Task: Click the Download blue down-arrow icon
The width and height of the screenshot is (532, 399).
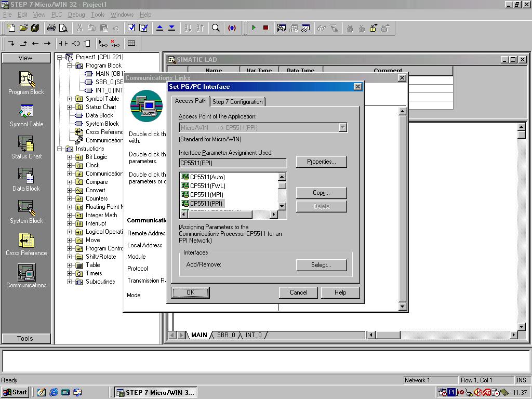Action: coord(171,28)
